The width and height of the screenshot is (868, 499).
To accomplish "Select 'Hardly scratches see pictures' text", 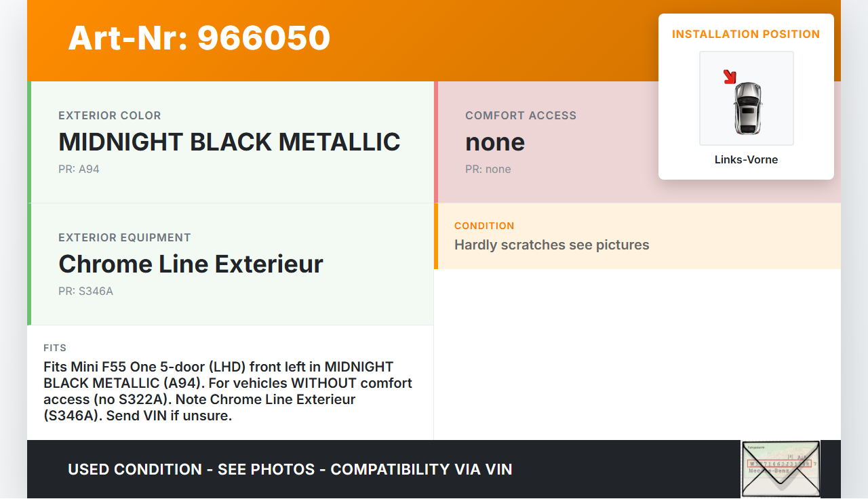I will tap(551, 245).
